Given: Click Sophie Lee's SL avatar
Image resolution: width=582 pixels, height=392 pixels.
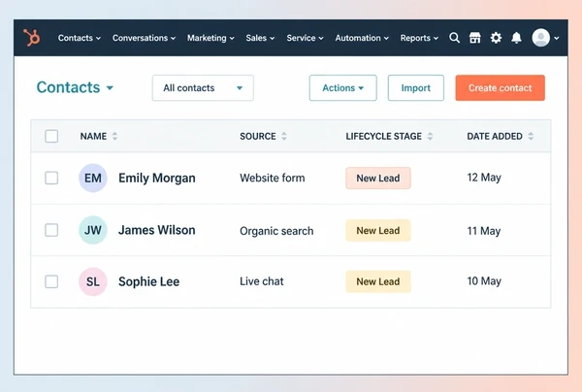Looking at the screenshot, I should coord(93,281).
